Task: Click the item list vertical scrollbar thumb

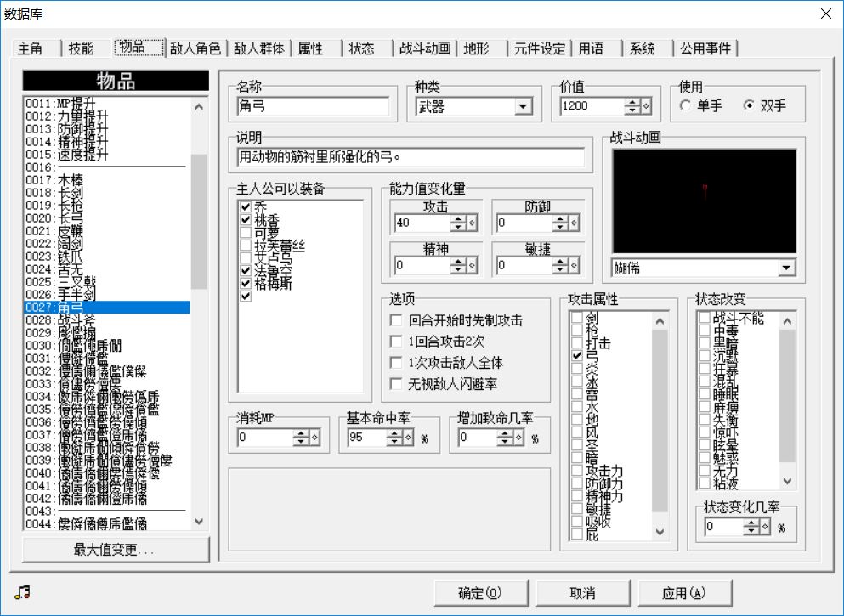Action: (x=199, y=221)
